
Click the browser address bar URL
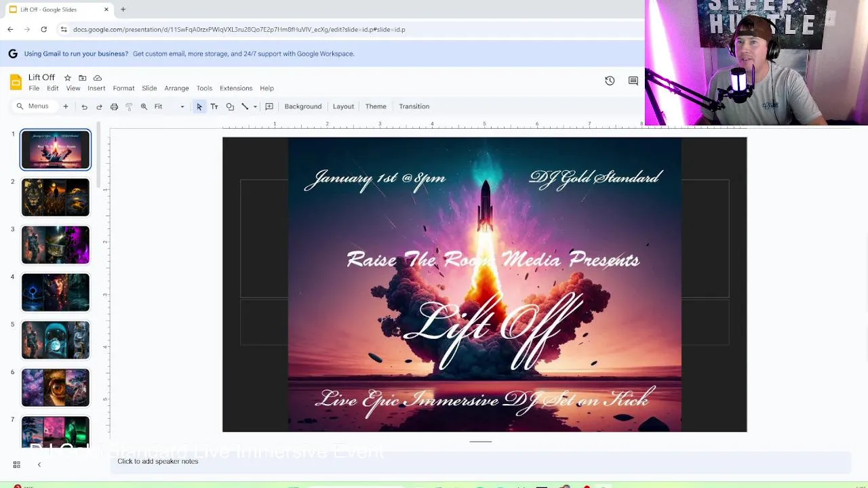pos(239,29)
